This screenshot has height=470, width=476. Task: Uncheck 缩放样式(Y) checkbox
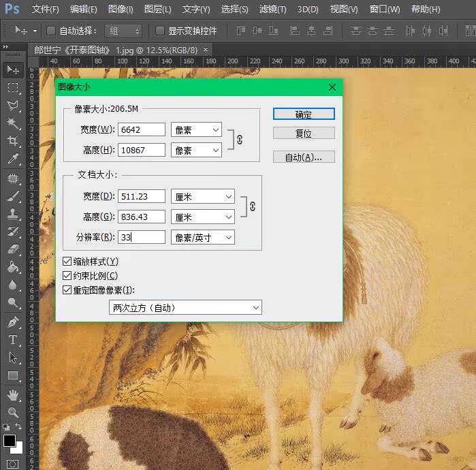coord(67,261)
